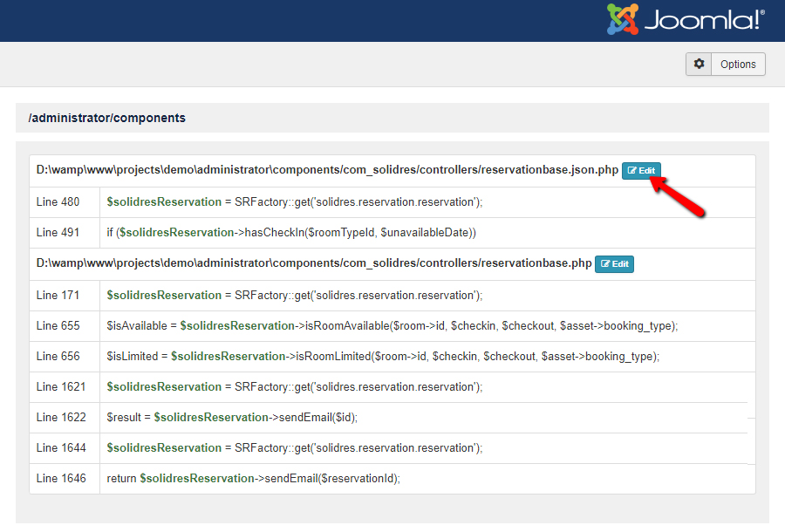Open the Options panel
This screenshot has width=785, height=532.
tap(738, 64)
